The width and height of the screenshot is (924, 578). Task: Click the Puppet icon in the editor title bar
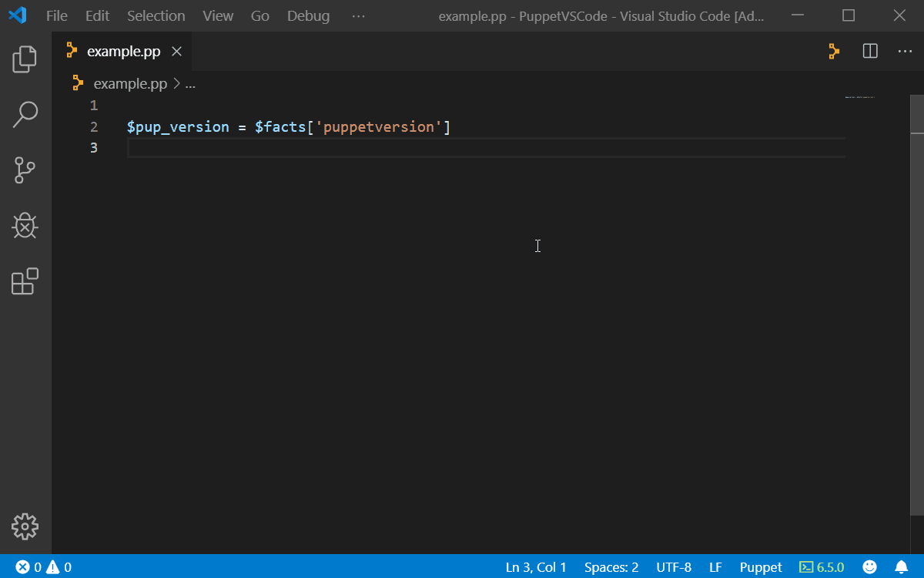point(834,51)
